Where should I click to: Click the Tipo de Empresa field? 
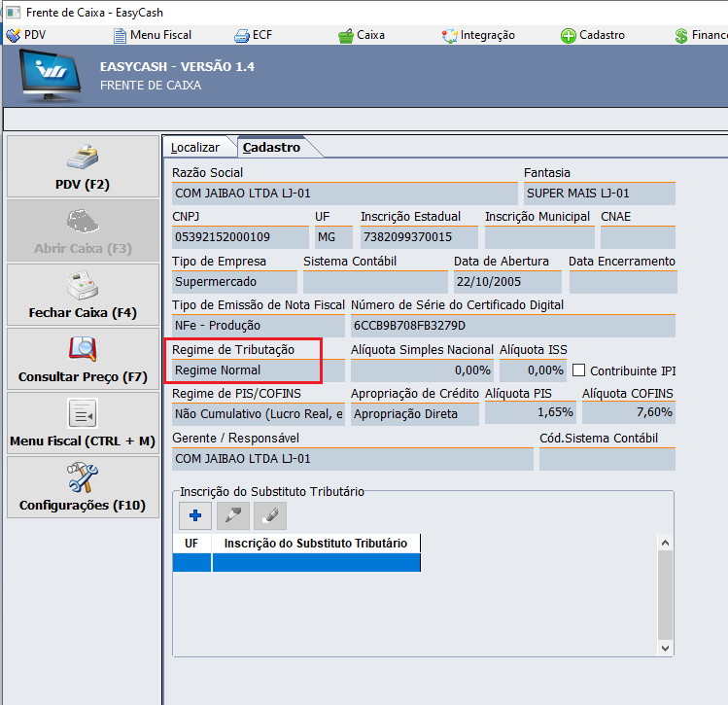tap(234, 282)
